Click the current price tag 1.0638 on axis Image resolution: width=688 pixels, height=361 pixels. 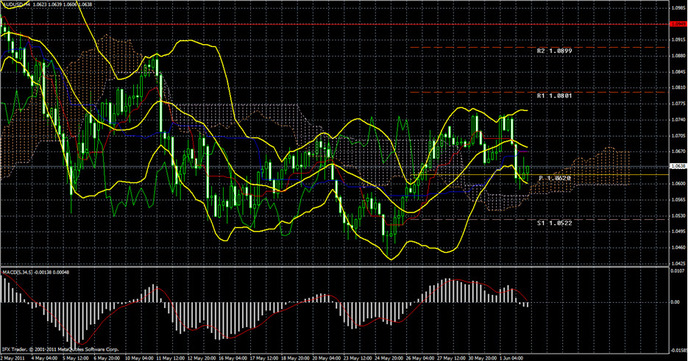[x=679, y=166]
